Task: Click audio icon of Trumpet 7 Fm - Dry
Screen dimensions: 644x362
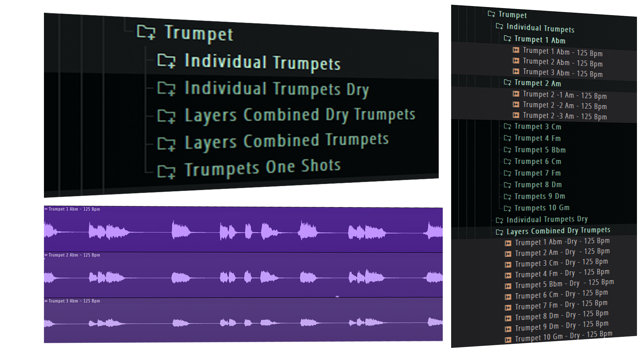Action: [x=508, y=307]
